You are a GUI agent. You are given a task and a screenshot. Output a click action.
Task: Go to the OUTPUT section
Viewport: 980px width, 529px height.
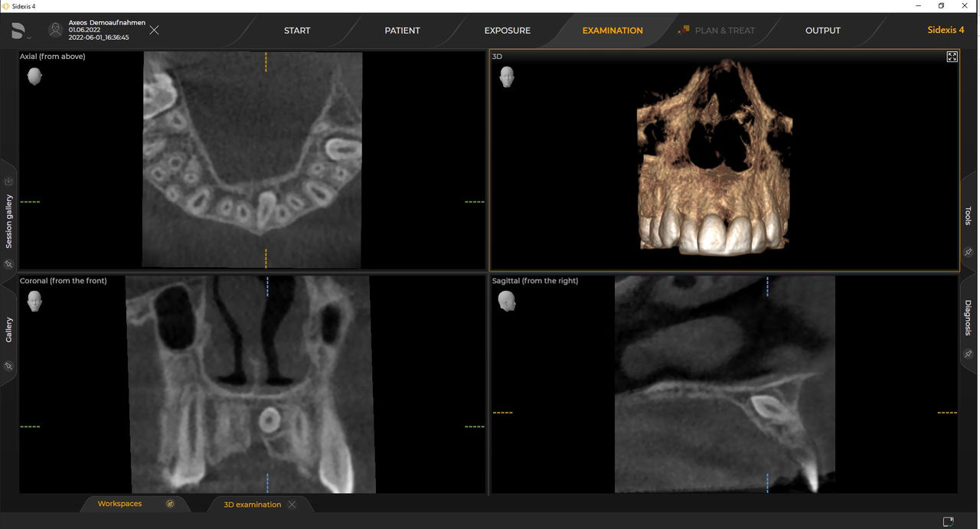click(x=822, y=30)
